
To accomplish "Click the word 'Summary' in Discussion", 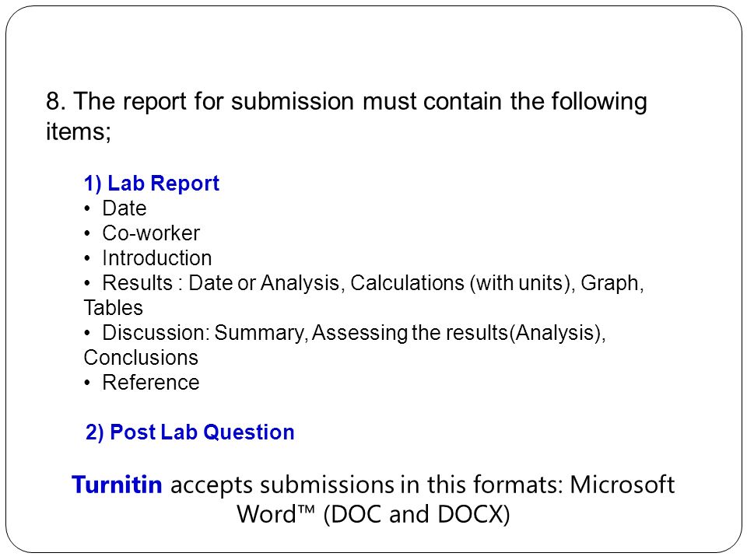I will coord(258,334).
